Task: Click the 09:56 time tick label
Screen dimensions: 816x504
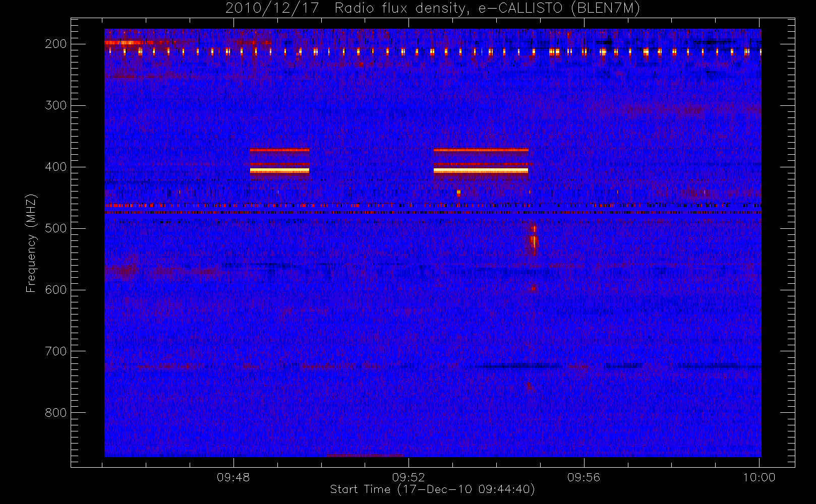Action: pyautogui.click(x=584, y=477)
